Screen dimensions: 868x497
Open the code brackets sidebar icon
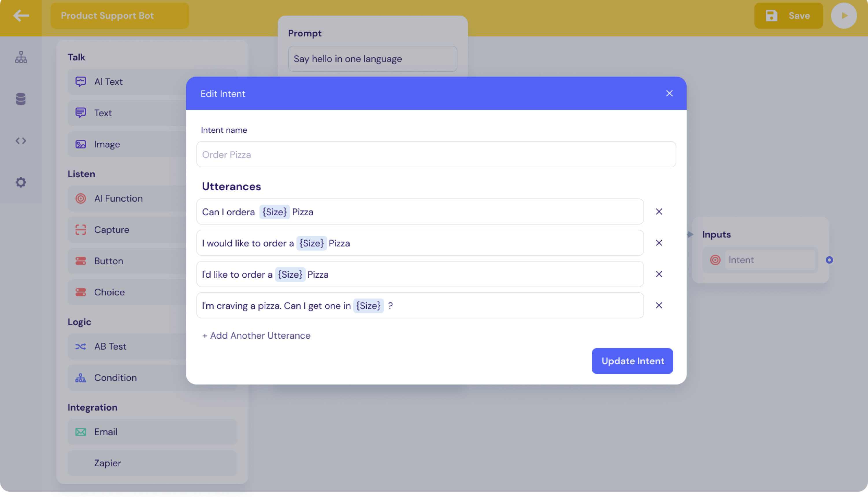point(21,141)
